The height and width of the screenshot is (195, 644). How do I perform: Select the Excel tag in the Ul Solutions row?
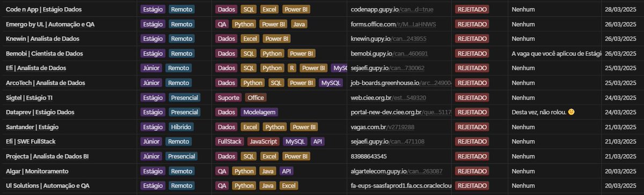pyautogui.click(x=289, y=185)
